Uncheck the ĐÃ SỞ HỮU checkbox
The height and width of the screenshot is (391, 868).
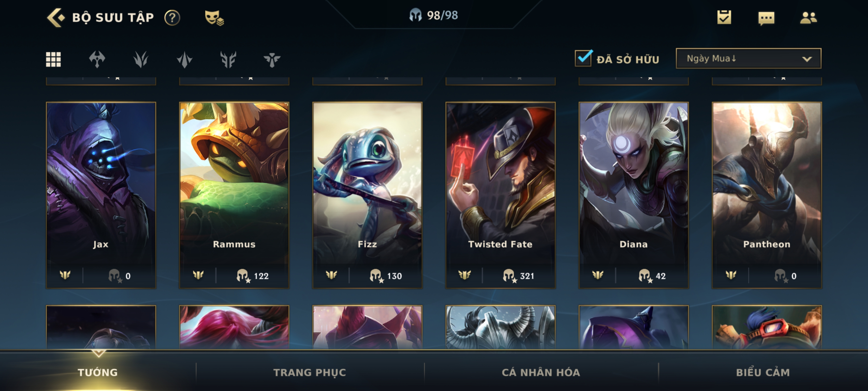(x=583, y=58)
